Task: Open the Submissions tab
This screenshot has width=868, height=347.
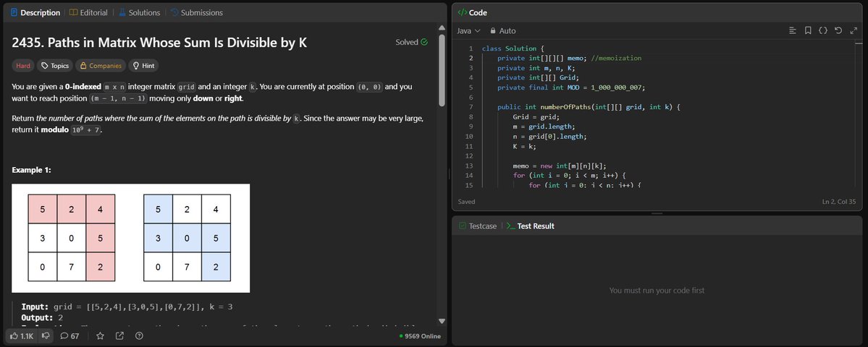Action: pos(196,13)
